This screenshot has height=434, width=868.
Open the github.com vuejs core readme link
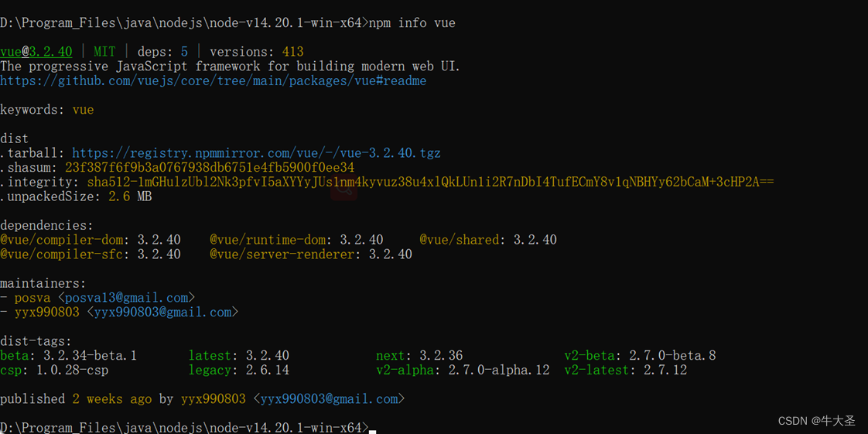[x=213, y=80]
